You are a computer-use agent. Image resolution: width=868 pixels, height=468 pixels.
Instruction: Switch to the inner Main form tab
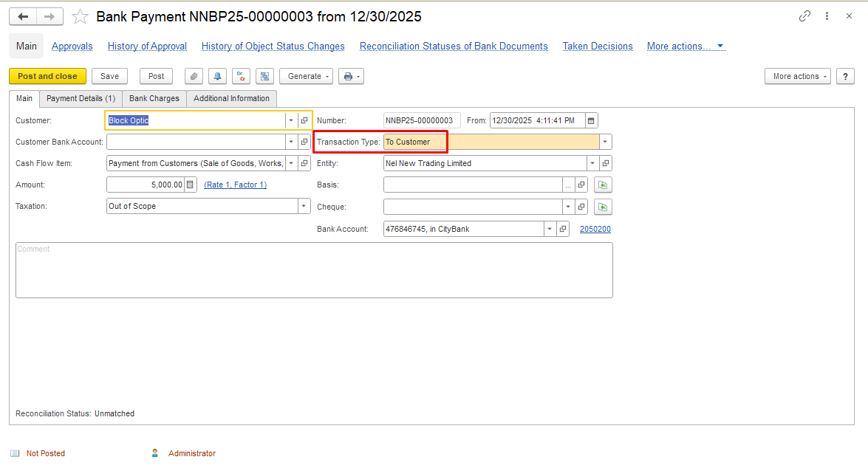24,98
